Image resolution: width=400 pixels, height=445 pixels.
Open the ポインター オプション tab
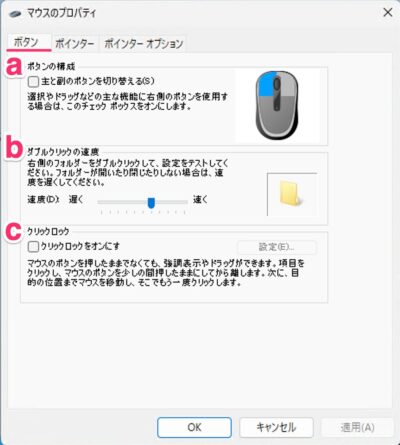pyautogui.click(x=144, y=44)
